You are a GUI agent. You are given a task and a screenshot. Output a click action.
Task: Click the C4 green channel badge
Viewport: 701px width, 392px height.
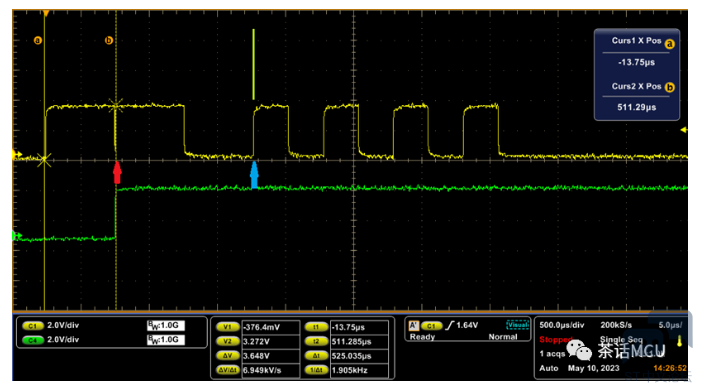[33, 340]
